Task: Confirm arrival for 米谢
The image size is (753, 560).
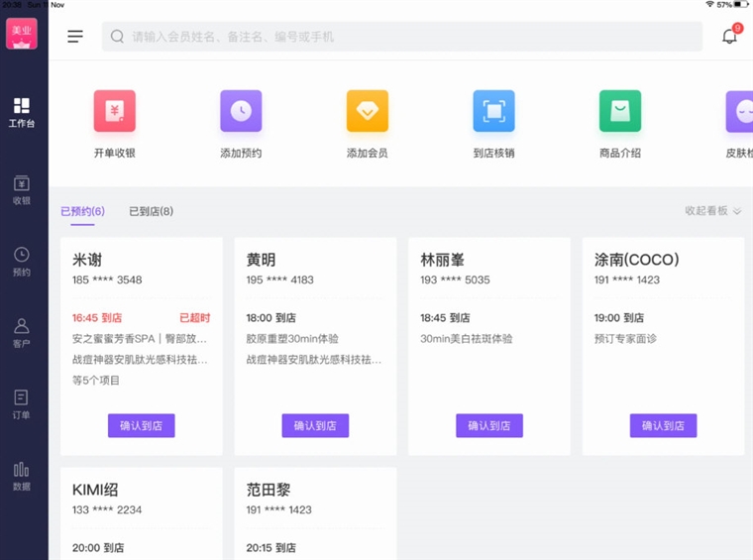Action: click(x=141, y=425)
